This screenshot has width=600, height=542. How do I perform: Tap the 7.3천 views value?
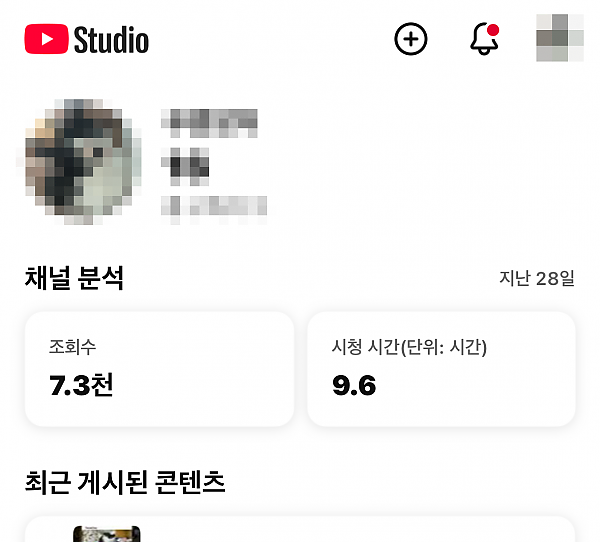81,385
